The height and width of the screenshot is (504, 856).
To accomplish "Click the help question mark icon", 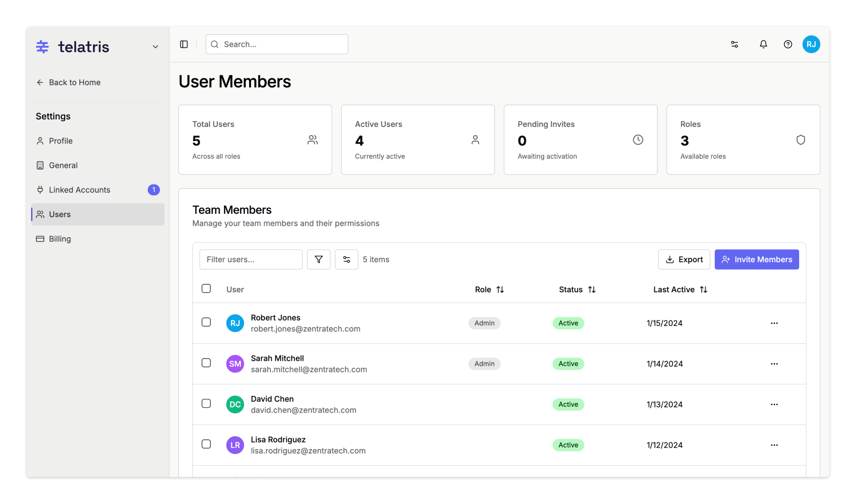I will tap(788, 44).
